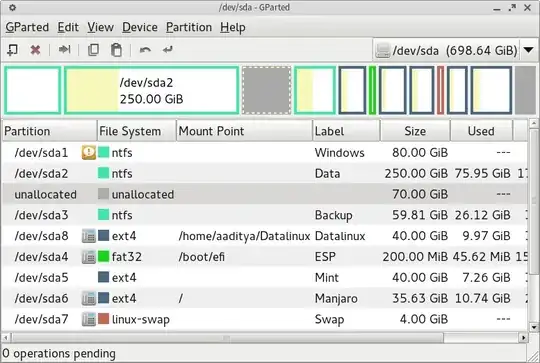Click the window menu gear icon in the title bar
The height and width of the screenshot is (363, 540).
tap(12, 7)
